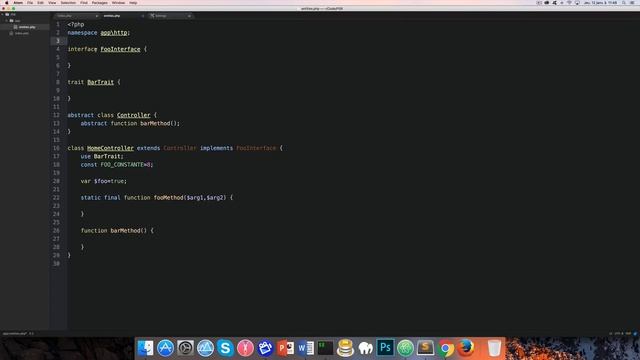Open the MAMP elephant icon in dock
Screen dimensions: 640x360
tap(365, 348)
